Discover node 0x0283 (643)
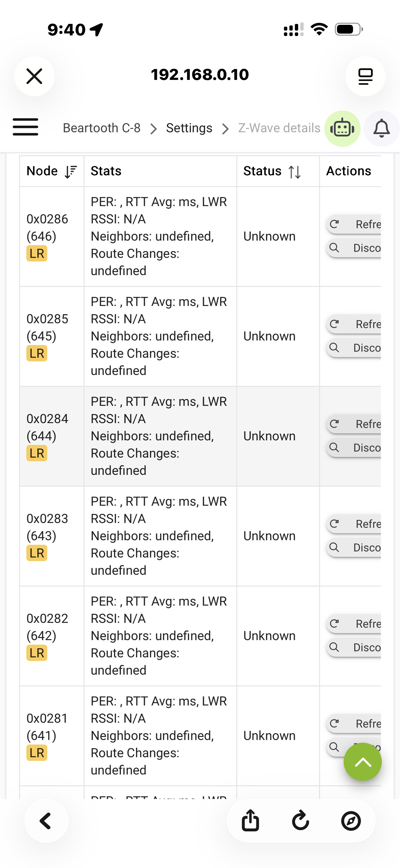The width and height of the screenshot is (400, 868). (x=354, y=547)
